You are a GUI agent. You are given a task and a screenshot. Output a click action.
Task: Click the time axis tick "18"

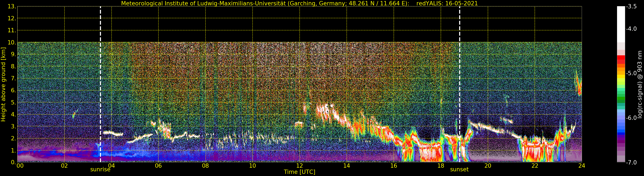click(441, 166)
